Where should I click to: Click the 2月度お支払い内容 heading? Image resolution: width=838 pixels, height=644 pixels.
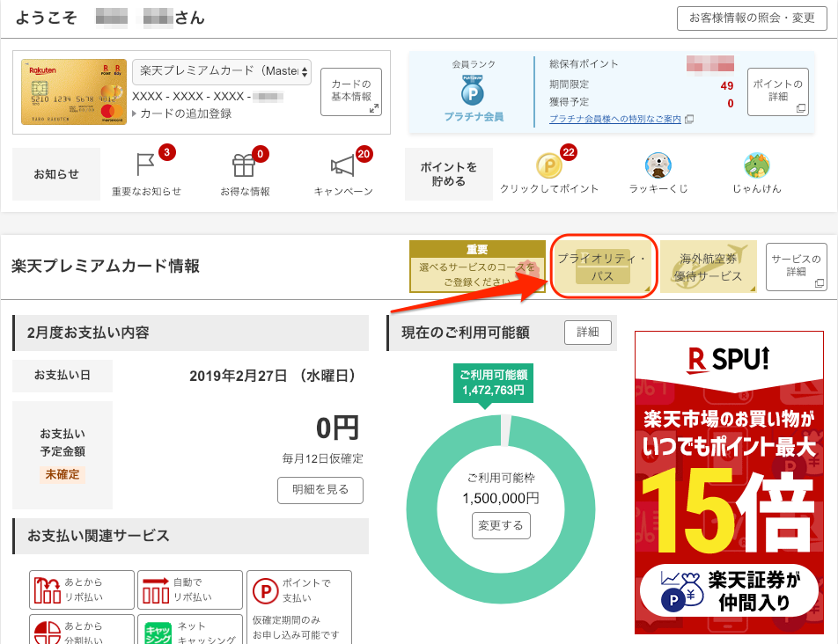pos(88,333)
